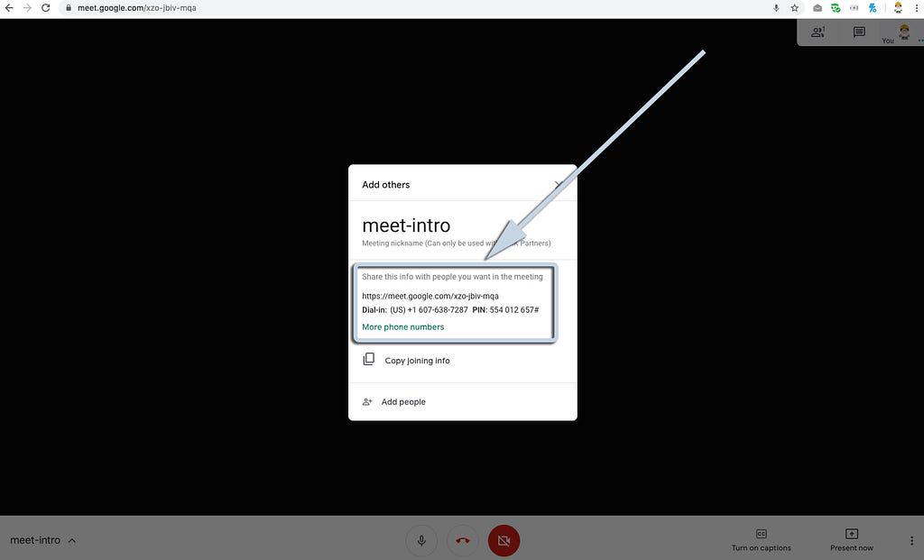Expand meet-intro meeting details chevron
The height and width of the screenshot is (560, 924).
pos(72,541)
